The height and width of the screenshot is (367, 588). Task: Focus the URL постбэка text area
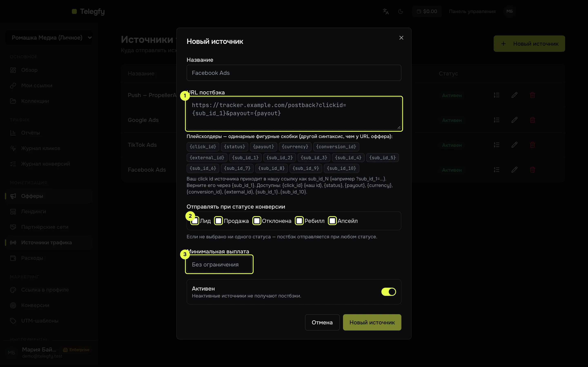[294, 114]
